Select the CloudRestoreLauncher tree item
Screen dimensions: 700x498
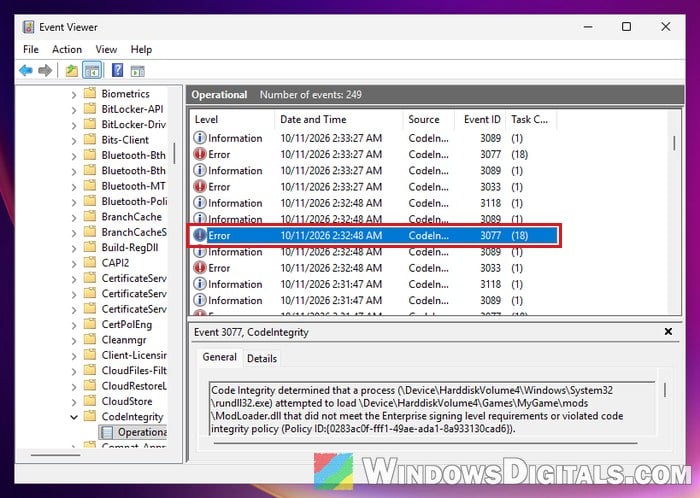click(133, 386)
